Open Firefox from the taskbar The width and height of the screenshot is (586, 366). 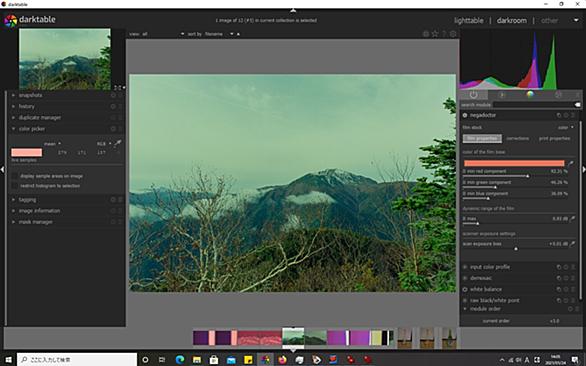(x=282, y=360)
